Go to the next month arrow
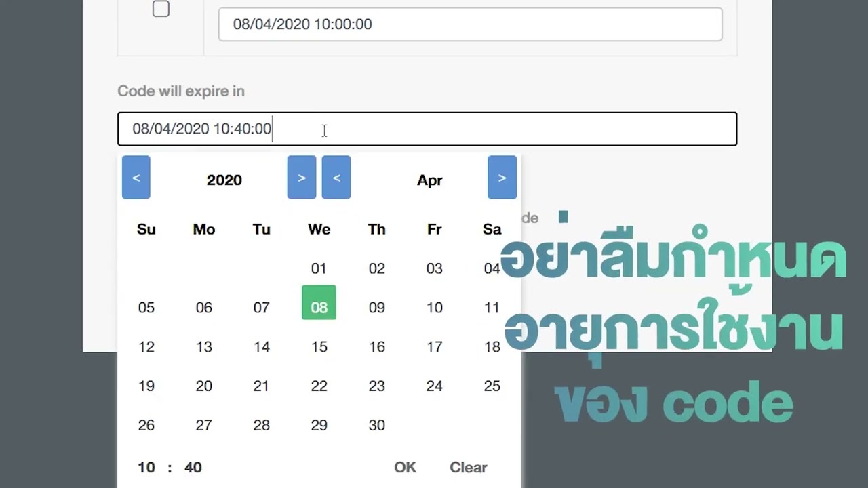Image resolution: width=868 pixels, height=488 pixels. click(502, 178)
